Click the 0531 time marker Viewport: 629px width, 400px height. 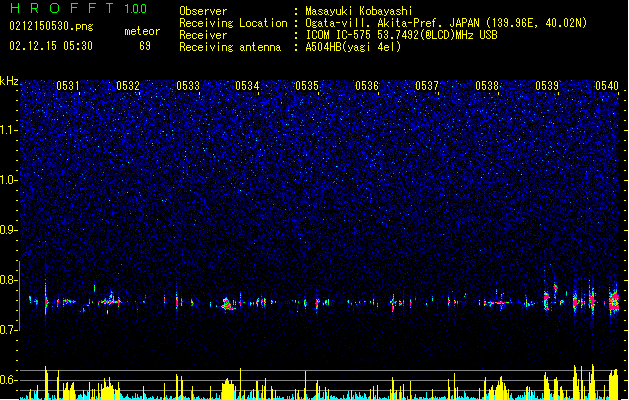point(68,86)
